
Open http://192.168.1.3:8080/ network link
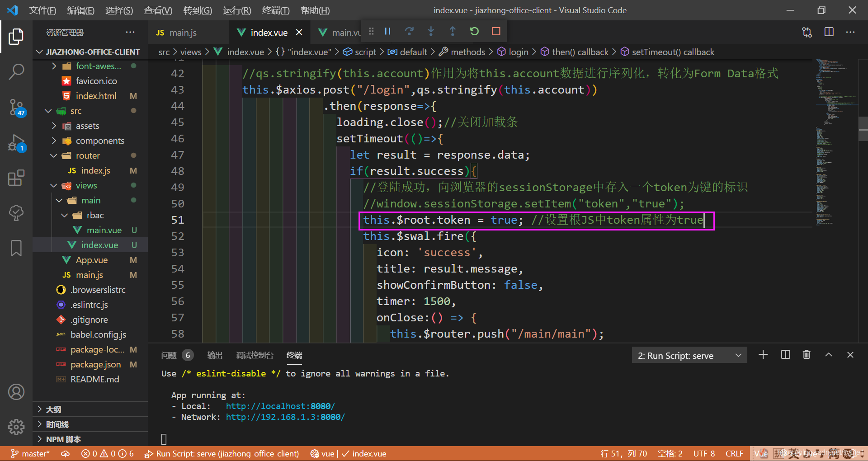285,417
